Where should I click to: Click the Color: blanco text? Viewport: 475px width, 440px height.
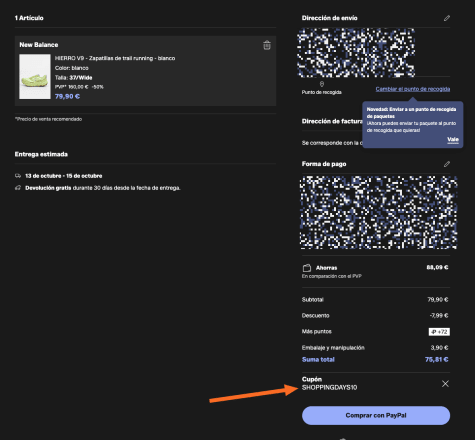pyautogui.click(x=72, y=68)
